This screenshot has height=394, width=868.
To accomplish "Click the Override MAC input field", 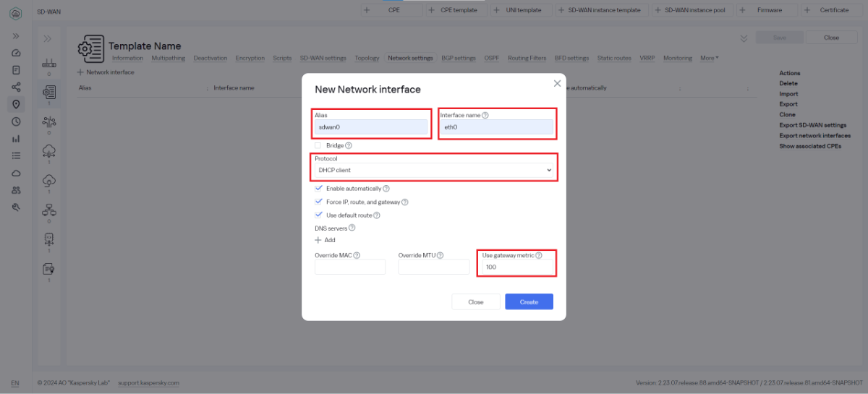I will point(350,267).
